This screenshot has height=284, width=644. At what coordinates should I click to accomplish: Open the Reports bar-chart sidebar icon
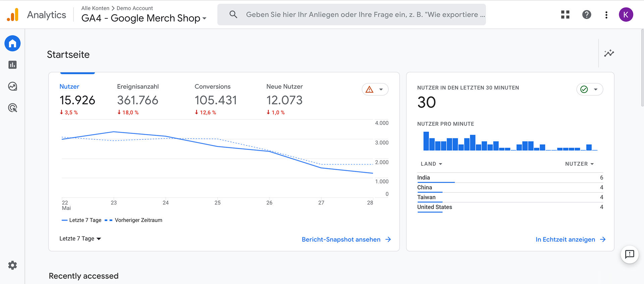coord(12,65)
